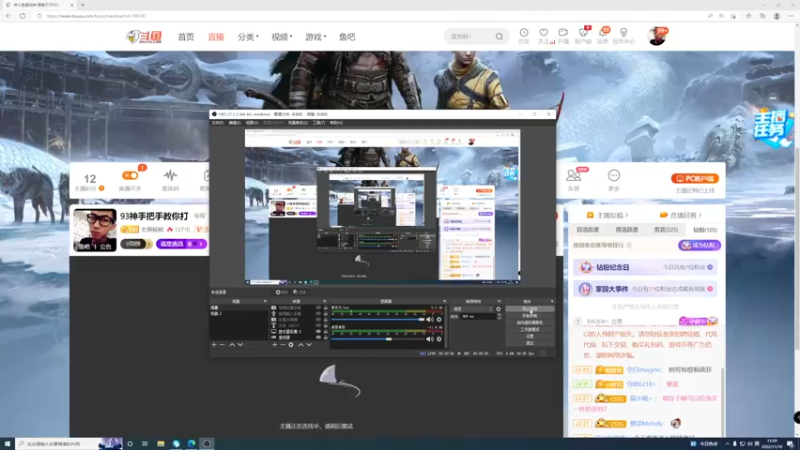Image resolution: width=800 pixels, height=450 pixels.
Task: Move source up in the OBS sources panel
Action: point(301,345)
